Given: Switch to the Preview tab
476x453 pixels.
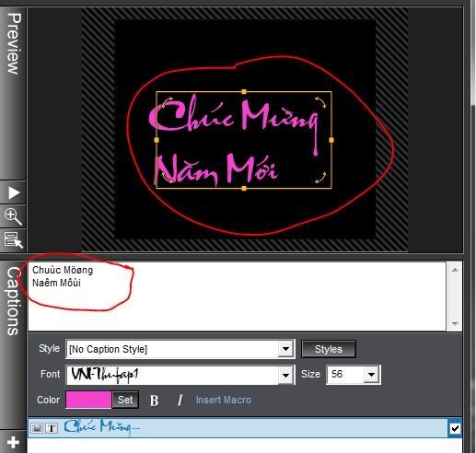Looking at the screenshot, I should 14,43.
